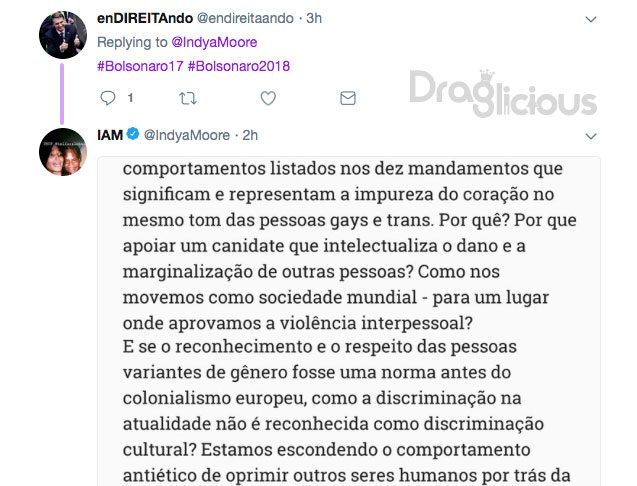Open the embedded Portuguese text image
Viewport: 637px width, 486px height.
pyautogui.click(x=349, y=321)
